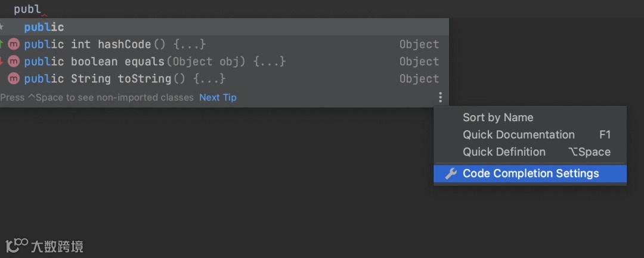Select the hashCode() completion suggestion
This screenshot has height=258, width=644.
click(x=114, y=44)
